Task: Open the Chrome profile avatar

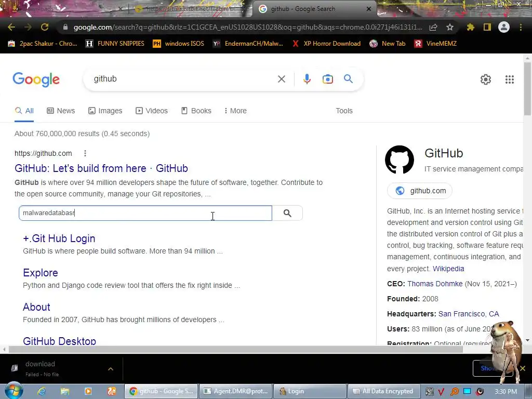Action: 504,27
